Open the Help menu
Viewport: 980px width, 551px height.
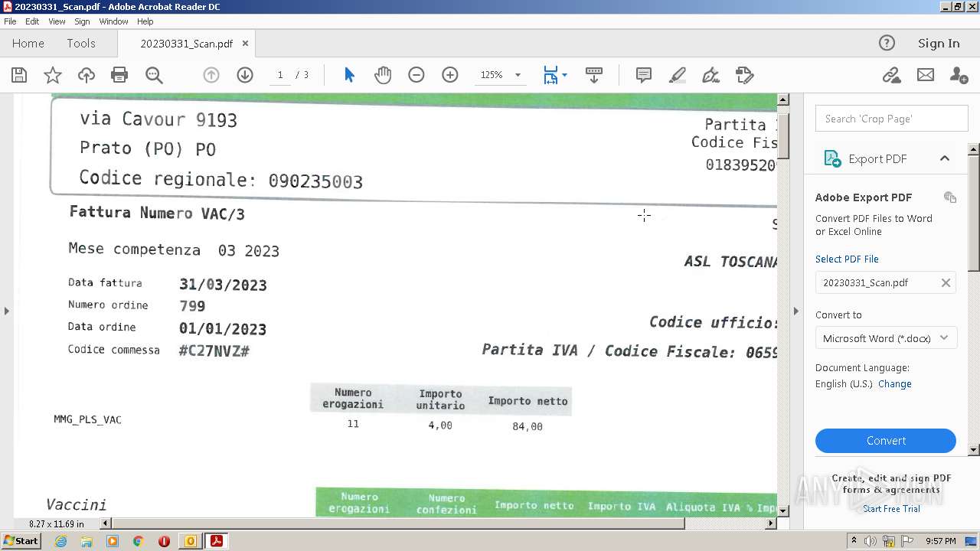(x=145, y=21)
